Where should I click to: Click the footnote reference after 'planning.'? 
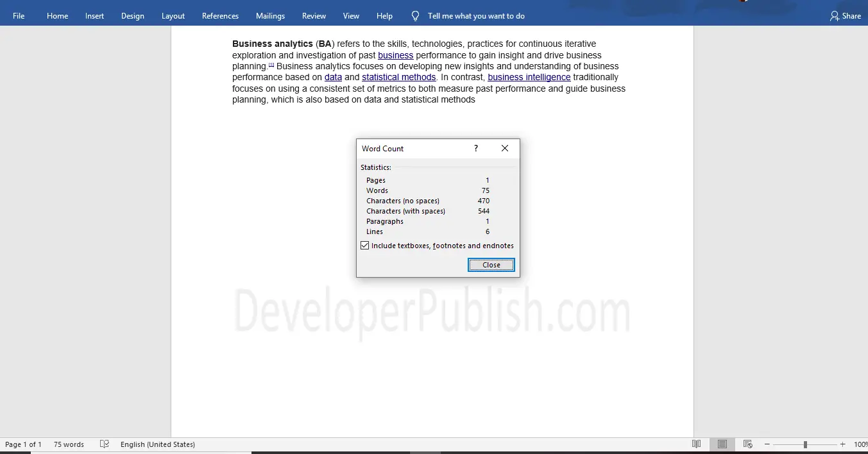tap(271, 65)
